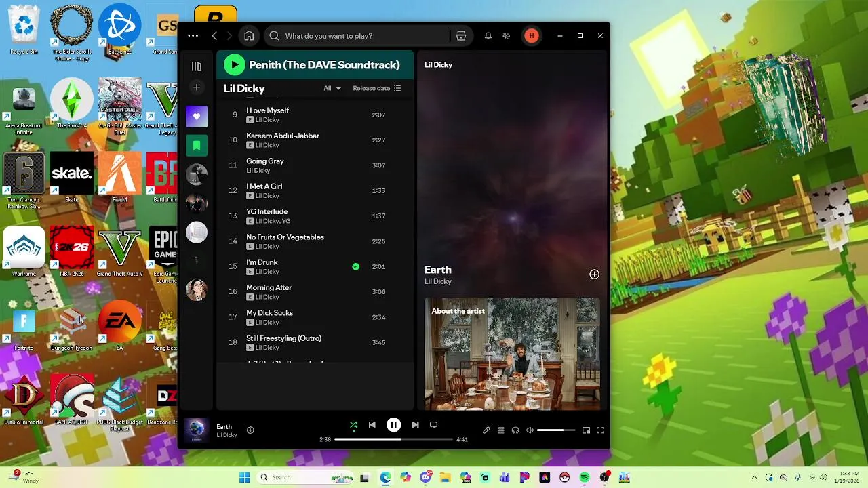Show hidden system tray icons chevron
This screenshot has height=488, width=868.
[754, 477]
